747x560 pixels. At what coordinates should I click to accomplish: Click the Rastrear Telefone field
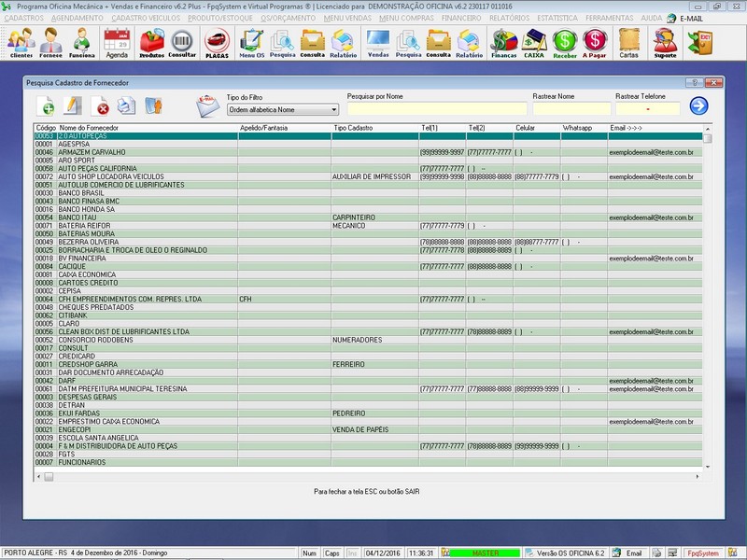point(647,109)
